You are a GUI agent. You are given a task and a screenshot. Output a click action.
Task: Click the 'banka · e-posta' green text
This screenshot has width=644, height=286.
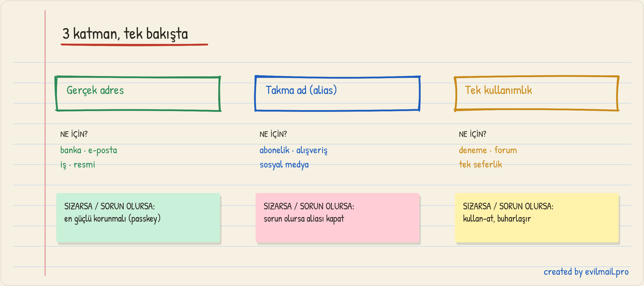click(x=89, y=150)
